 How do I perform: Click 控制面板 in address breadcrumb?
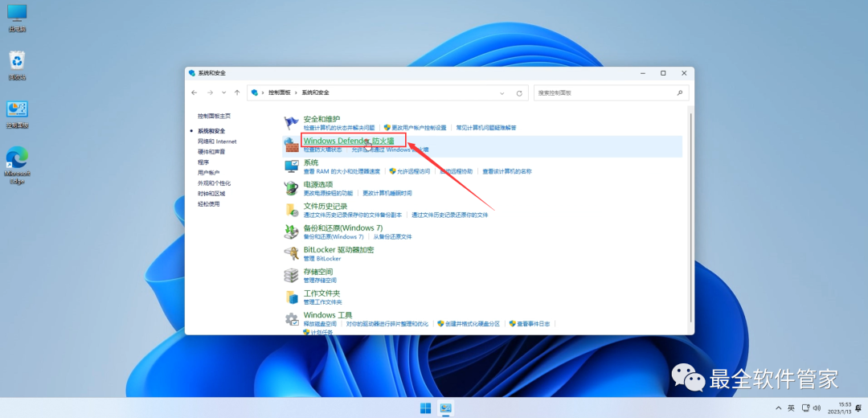pos(280,93)
